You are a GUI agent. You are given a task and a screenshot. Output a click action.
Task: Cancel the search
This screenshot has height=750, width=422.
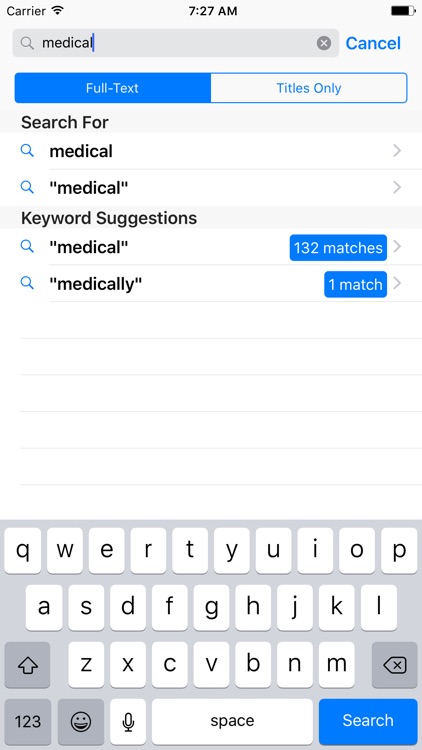pos(373,44)
